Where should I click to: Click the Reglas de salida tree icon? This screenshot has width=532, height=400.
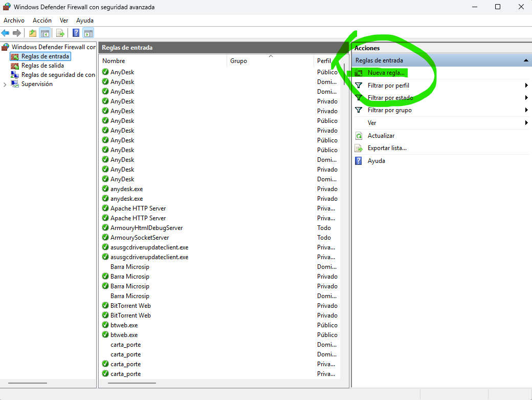tap(15, 66)
